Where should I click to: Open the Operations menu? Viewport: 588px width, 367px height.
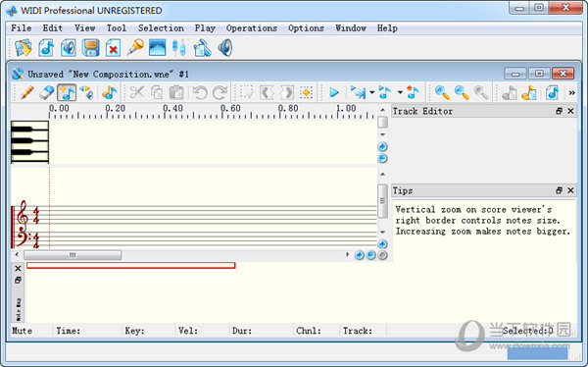coord(252,28)
